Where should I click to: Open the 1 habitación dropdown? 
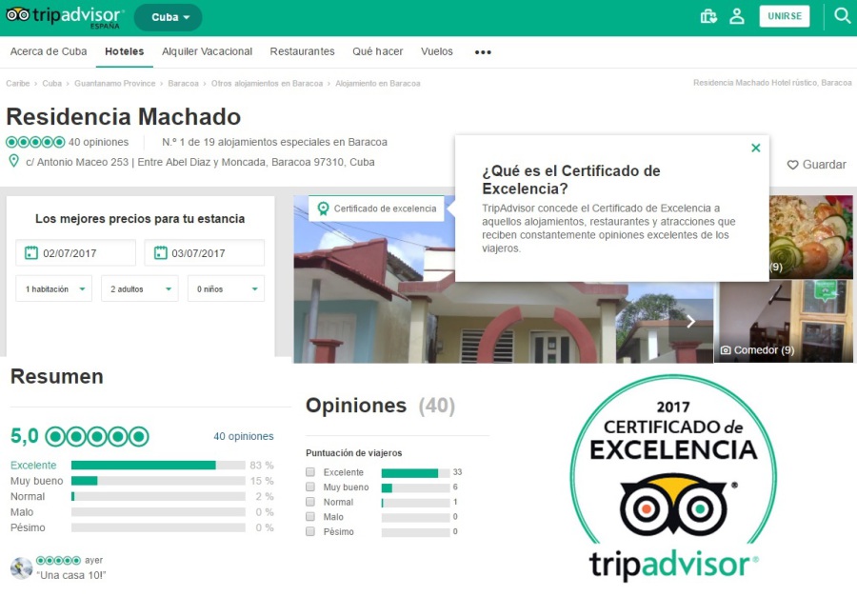[53, 288]
